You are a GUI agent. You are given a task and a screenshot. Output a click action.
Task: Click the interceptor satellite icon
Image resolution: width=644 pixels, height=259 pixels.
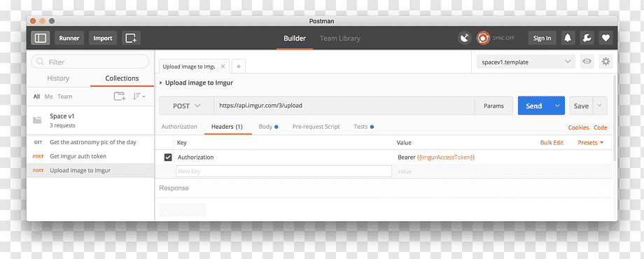tap(465, 38)
